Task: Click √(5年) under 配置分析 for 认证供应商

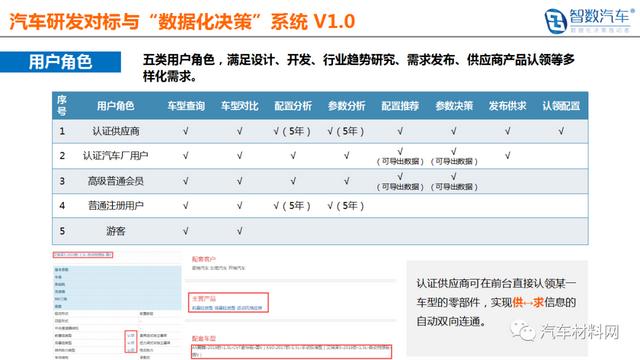Action: coord(292,131)
